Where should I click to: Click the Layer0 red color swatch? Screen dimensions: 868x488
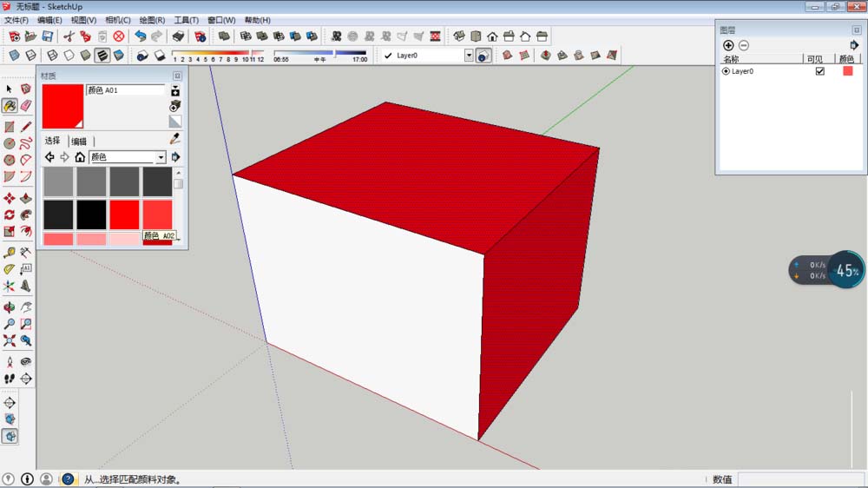[x=847, y=71]
